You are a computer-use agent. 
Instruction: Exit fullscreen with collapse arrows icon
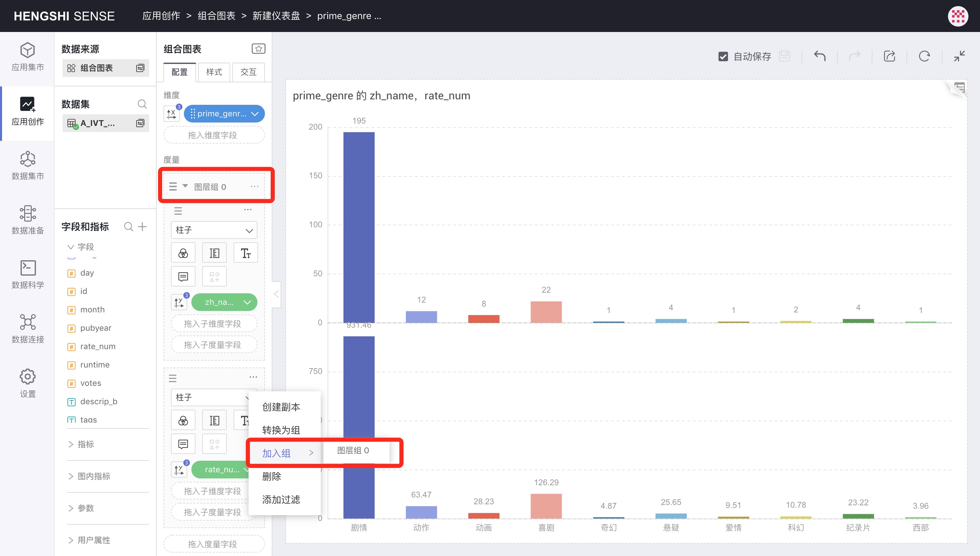click(959, 56)
